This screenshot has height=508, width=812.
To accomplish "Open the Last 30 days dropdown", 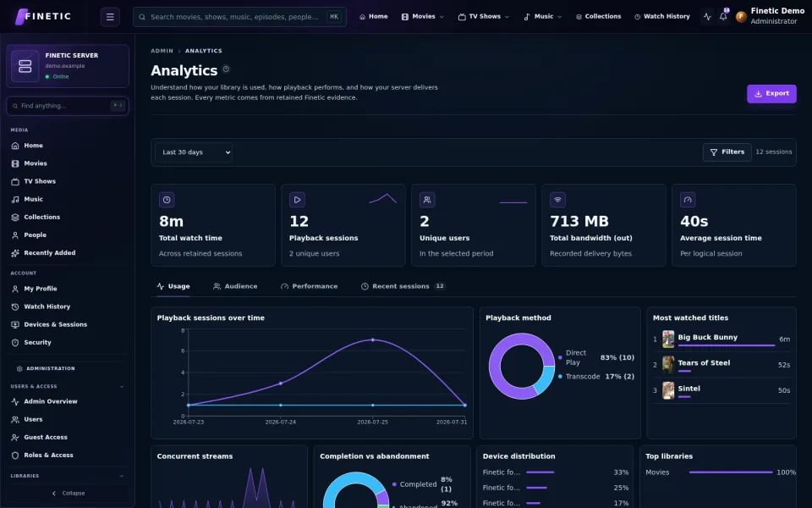I will pos(194,152).
